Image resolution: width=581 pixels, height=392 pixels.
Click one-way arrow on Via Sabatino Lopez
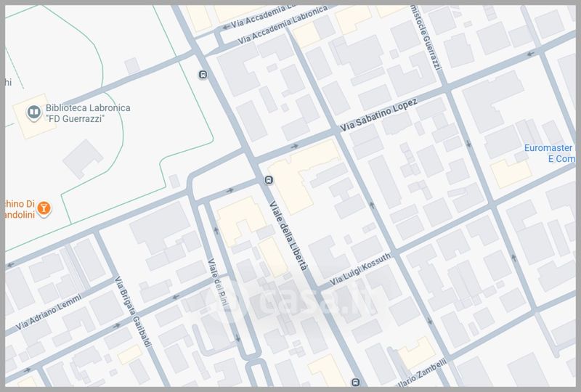[295, 146]
